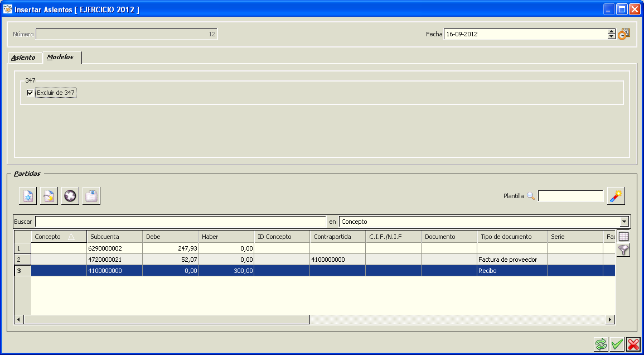Click the Número field showing 12
Screen dimensions: 644x355
click(x=127, y=34)
